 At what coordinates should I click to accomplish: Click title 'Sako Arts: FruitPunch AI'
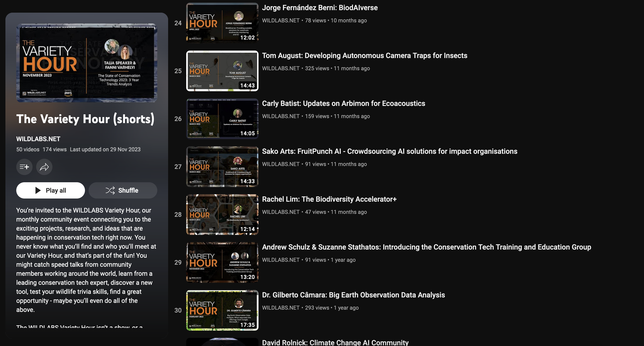(x=390, y=151)
